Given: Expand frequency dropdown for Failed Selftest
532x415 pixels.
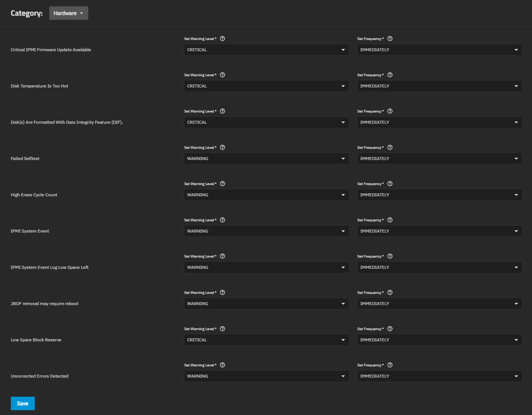Looking at the screenshot, I should pyautogui.click(x=439, y=159).
